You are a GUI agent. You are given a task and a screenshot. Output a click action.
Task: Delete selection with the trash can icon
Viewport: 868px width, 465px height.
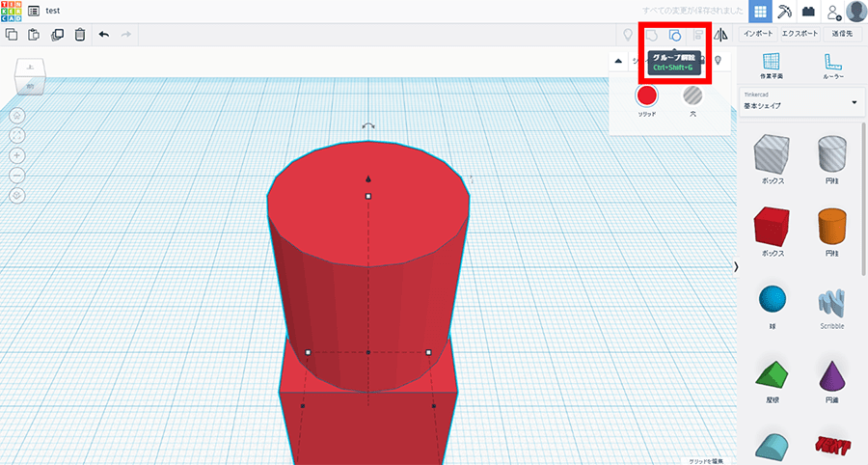click(80, 35)
